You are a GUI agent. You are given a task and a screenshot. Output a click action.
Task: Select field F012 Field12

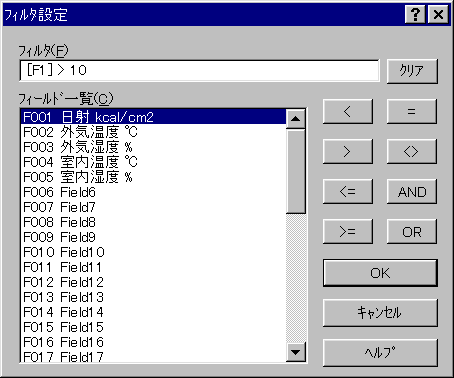pyautogui.click(x=153, y=282)
